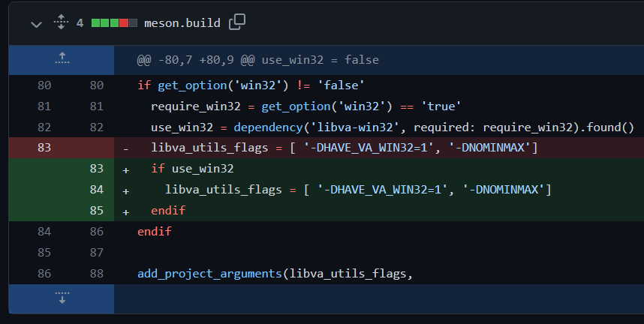The width and height of the screenshot is (644, 324).
Task: Click changed lines count 4
Action: [80, 23]
